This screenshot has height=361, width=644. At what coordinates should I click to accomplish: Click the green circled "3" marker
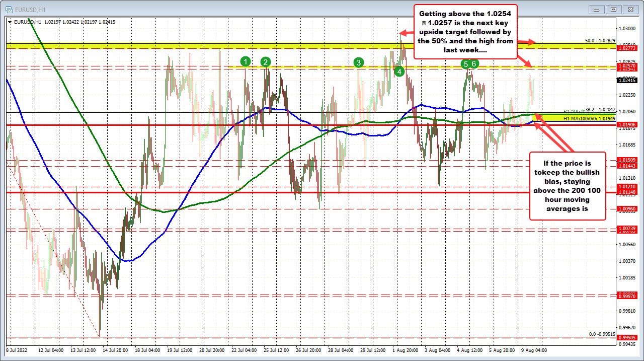pos(359,62)
